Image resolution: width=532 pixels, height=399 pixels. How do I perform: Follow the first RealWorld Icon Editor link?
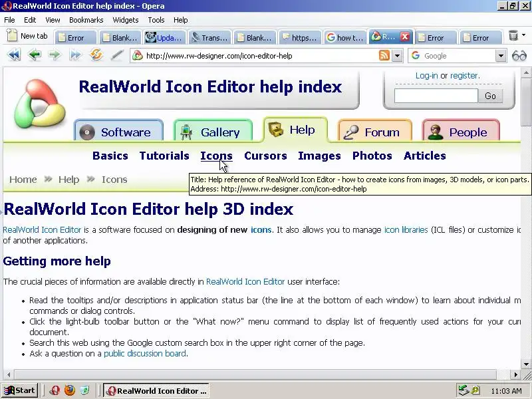point(42,229)
